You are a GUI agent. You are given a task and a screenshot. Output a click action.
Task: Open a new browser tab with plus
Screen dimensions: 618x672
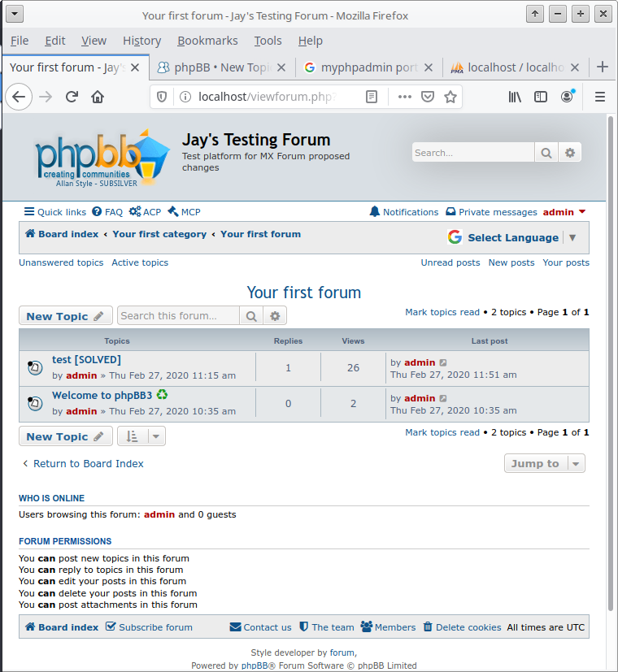[x=603, y=67]
